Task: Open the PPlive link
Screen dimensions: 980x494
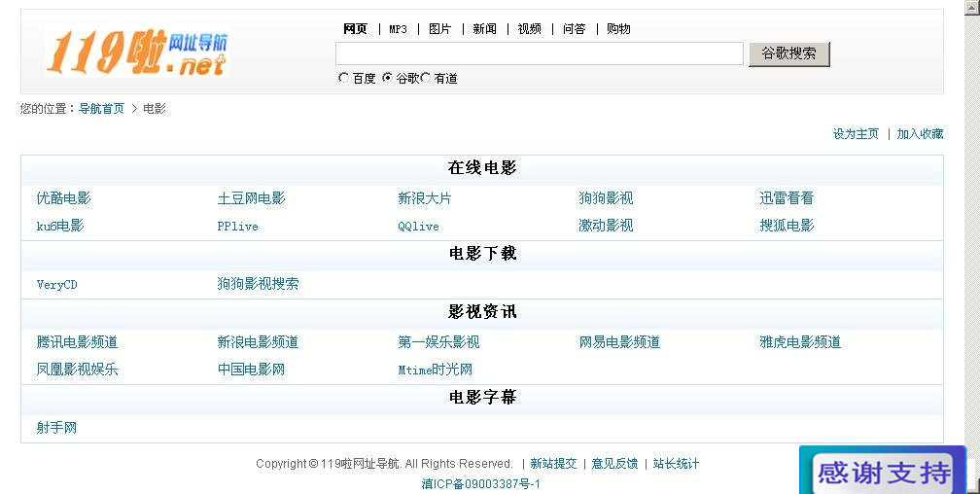Action: point(237,227)
